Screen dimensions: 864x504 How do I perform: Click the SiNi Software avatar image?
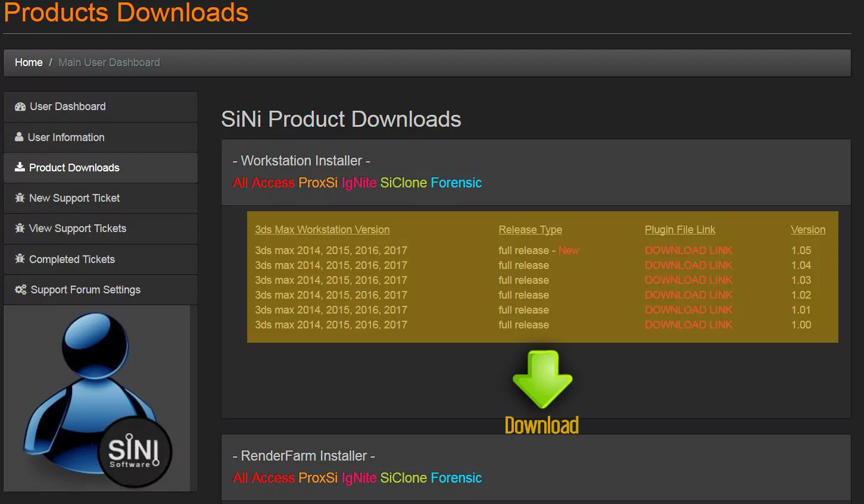pos(97,398)
